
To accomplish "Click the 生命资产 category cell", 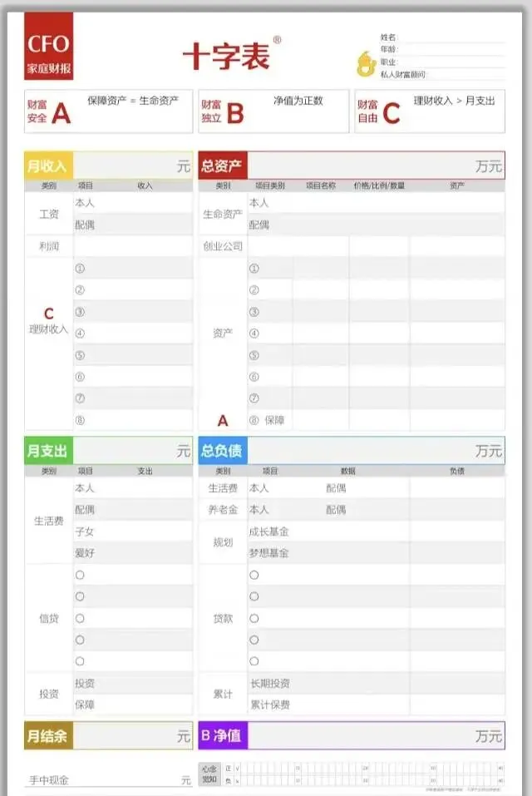I will point(223,214).
